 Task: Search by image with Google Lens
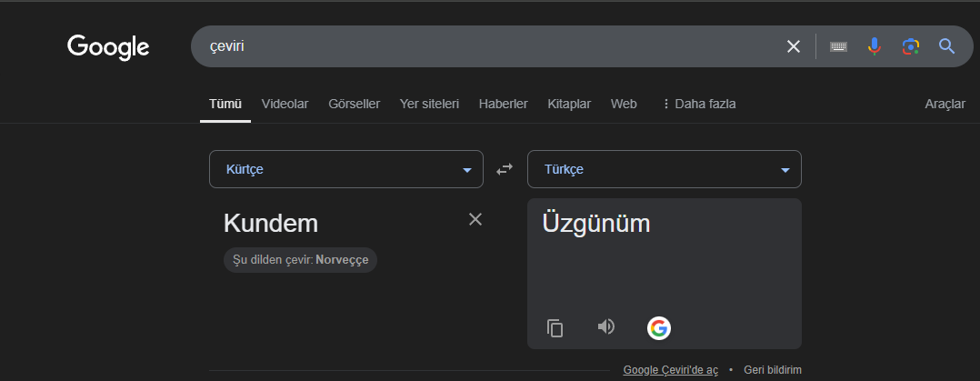[911, 46]
